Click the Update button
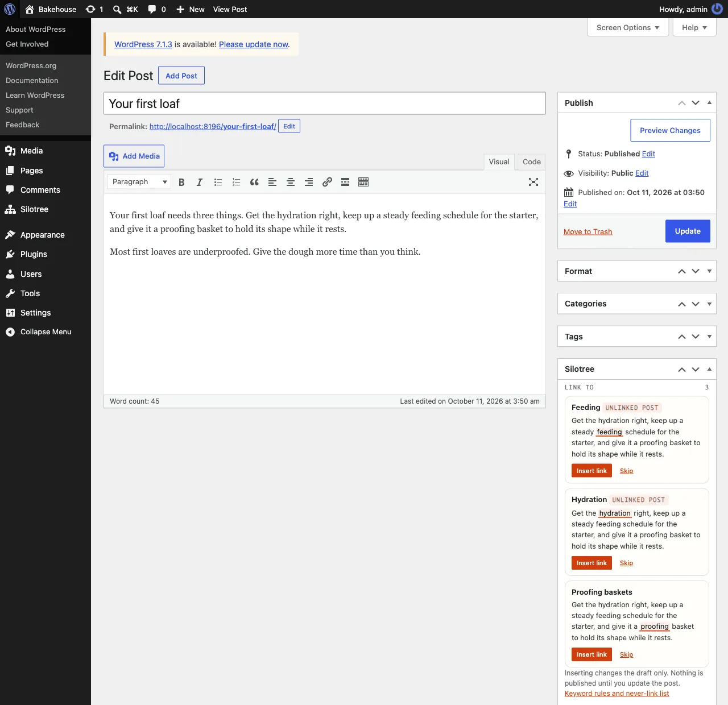 pyautogui.click(x=688, y=231)
